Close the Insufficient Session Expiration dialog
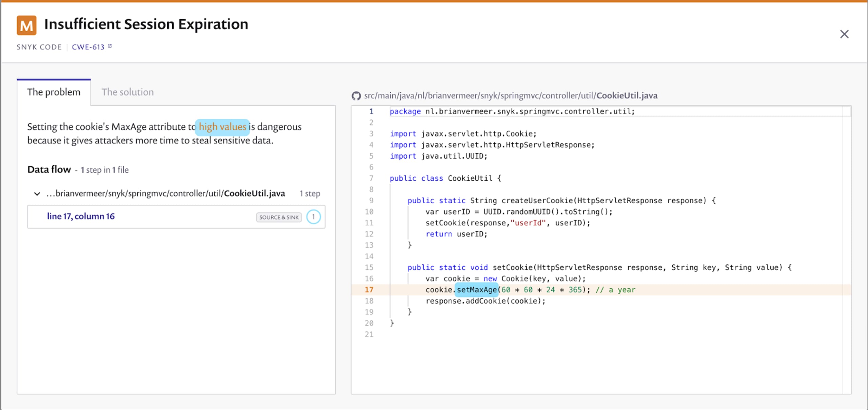Image resolution: width=868 pixels, height=410 pixels. pyautogui.click(x=844, y=34)
